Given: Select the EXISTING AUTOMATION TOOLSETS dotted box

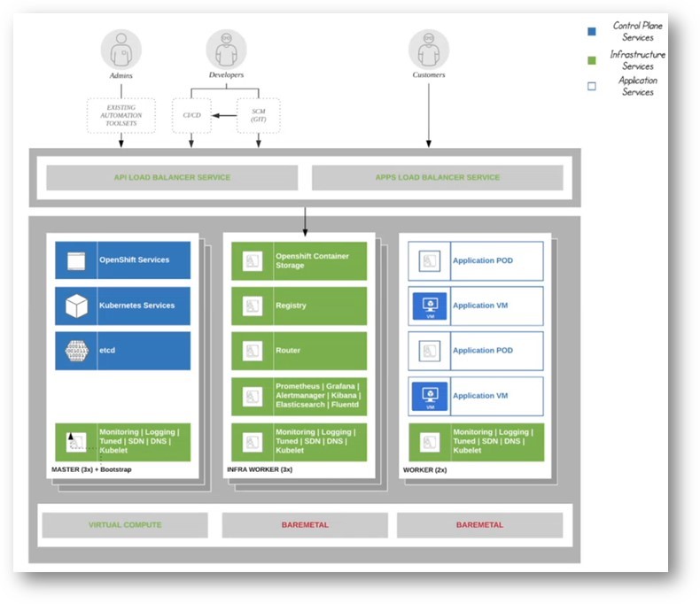Looking at the screenshot, I should click(121, 115).
